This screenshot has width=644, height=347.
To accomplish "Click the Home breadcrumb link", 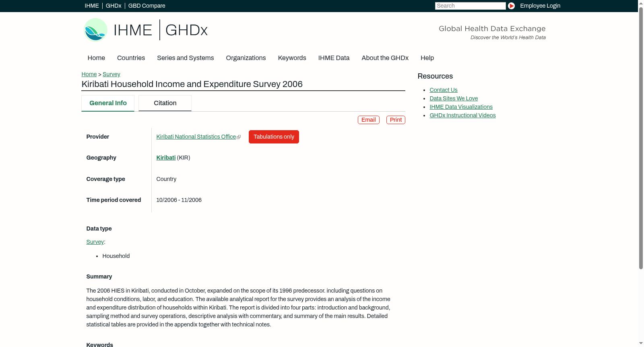I will tap(89, 74).
